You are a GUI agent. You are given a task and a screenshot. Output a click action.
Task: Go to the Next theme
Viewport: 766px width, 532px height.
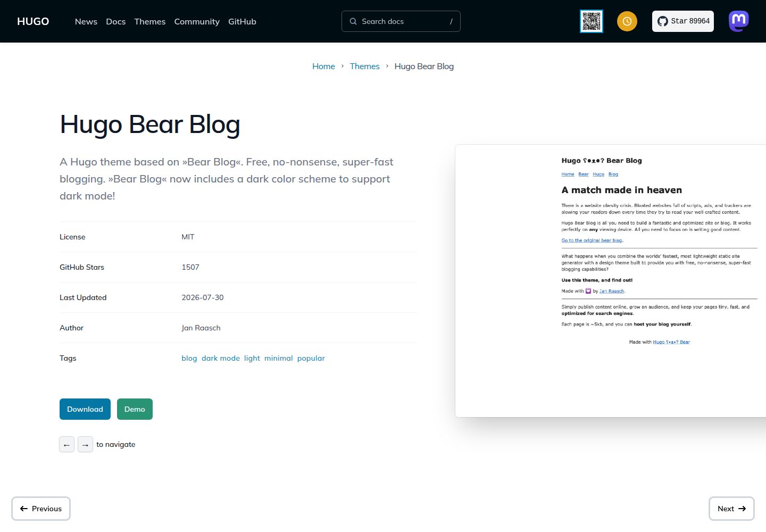[x=731, y=509]
